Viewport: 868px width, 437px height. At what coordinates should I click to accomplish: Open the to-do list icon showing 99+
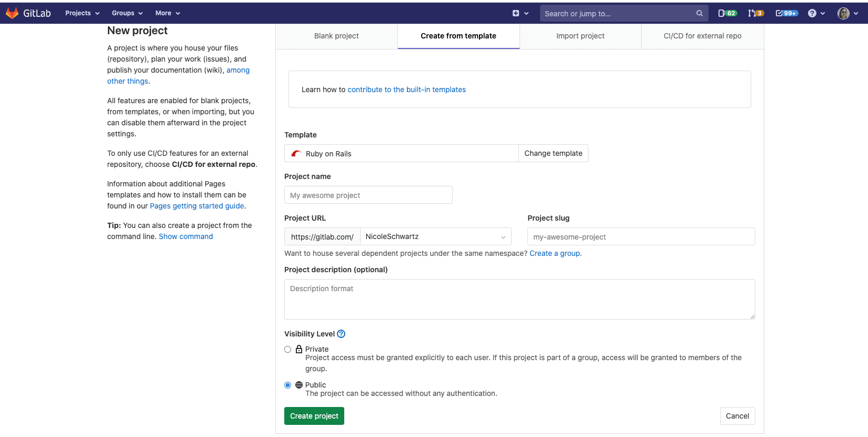[x=786, y=13]
